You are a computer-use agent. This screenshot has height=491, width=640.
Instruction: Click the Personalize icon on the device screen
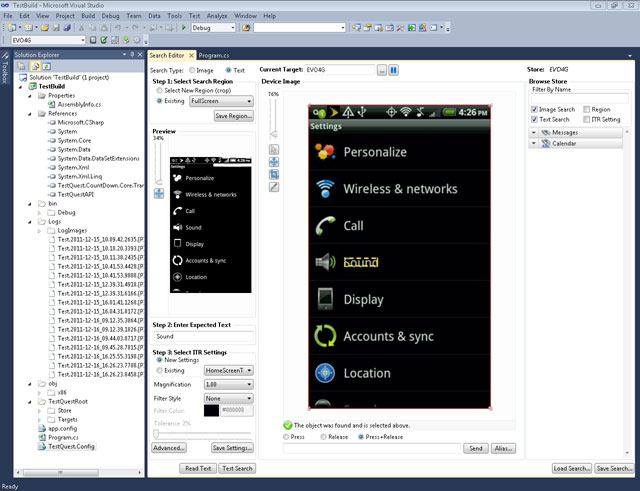point(324,152)
